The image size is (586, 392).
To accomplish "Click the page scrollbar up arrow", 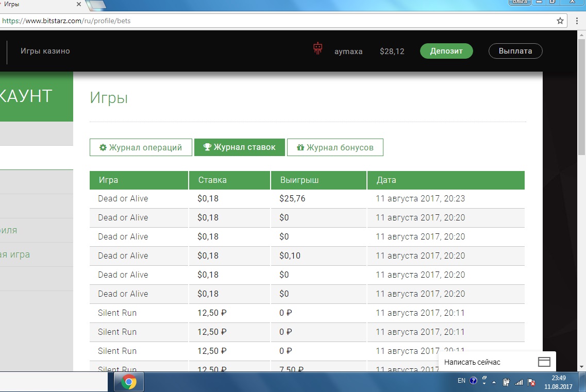I will point(581,35).
